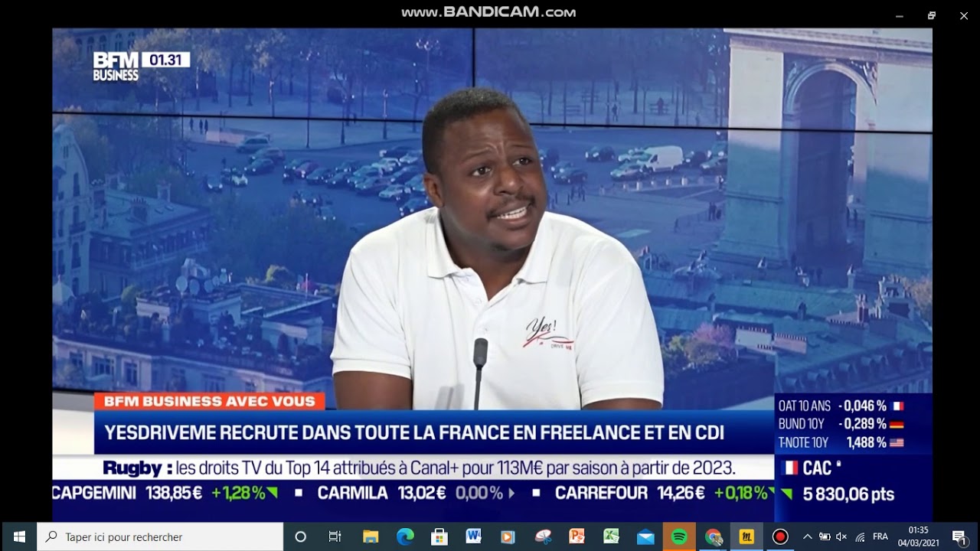
Task: Click the 'Taper ici pour rechercher' search box
Action: (160, 536)
